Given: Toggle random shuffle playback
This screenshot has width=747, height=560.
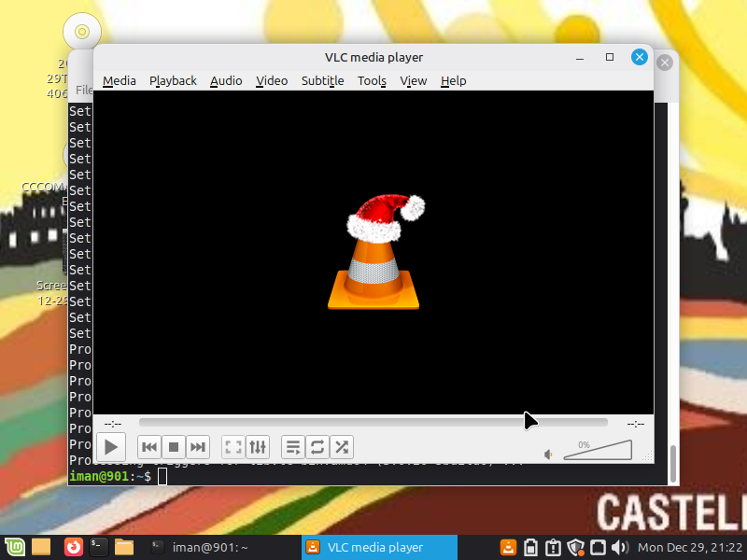Looking at the screenshot, I should [x=342, y=447].
